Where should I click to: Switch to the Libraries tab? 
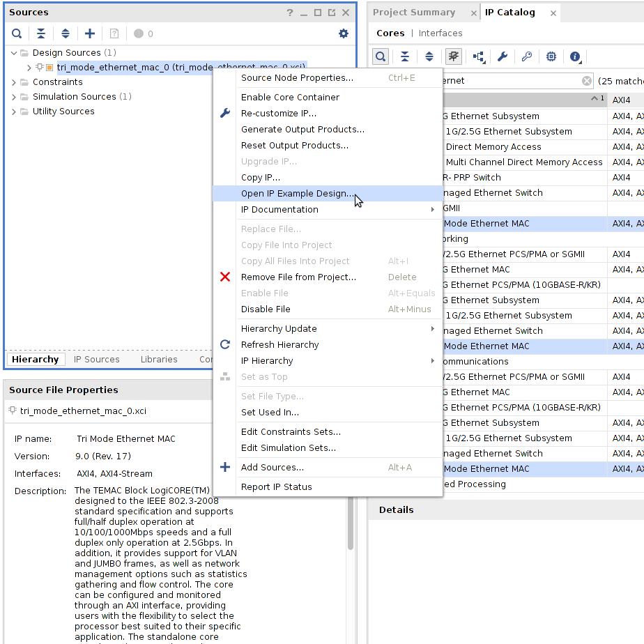[159, 360]
